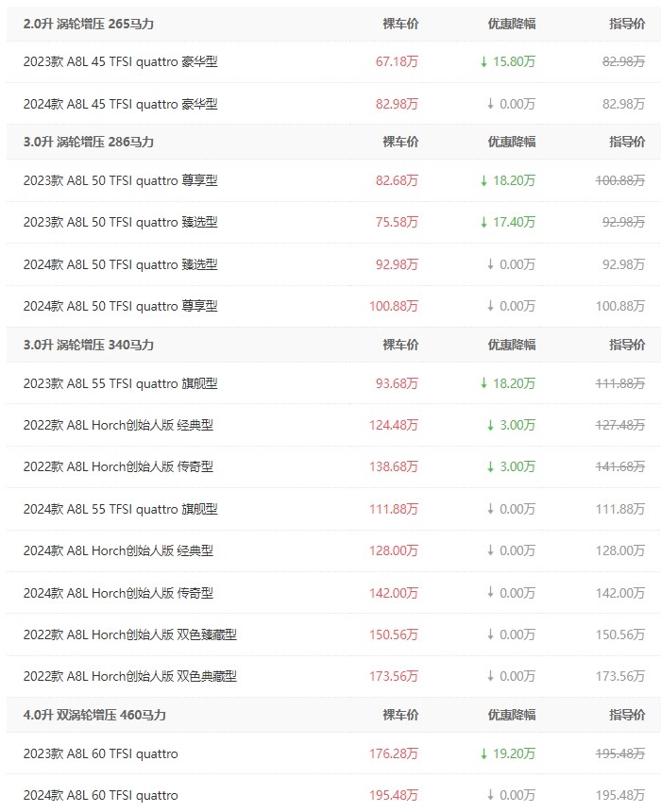Click 优惠降幅 header in 265马力 section
Viewport: 661px width, 812px height.
(512, 24)
